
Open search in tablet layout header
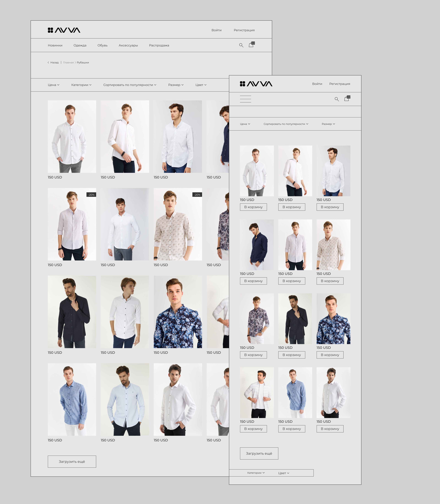[x=337, y=99]
